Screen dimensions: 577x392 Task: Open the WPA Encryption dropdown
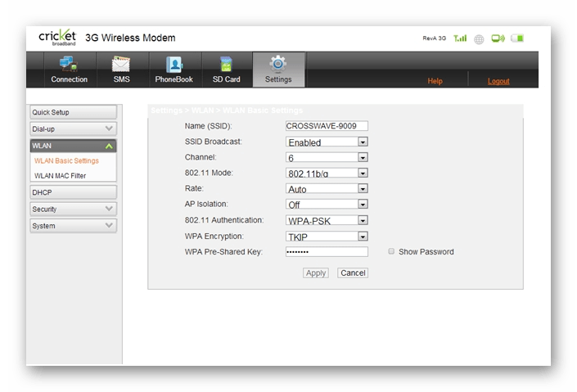click(x=327, y=237)
